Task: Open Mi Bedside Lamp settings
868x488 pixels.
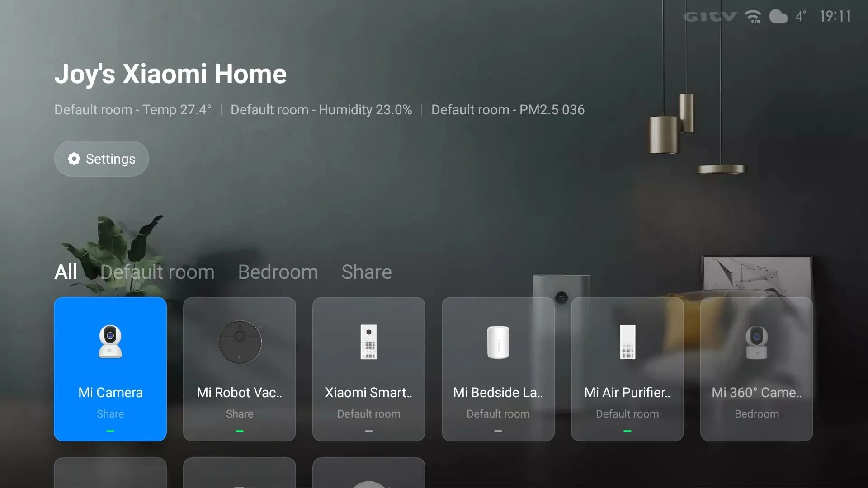Action: 498,369
